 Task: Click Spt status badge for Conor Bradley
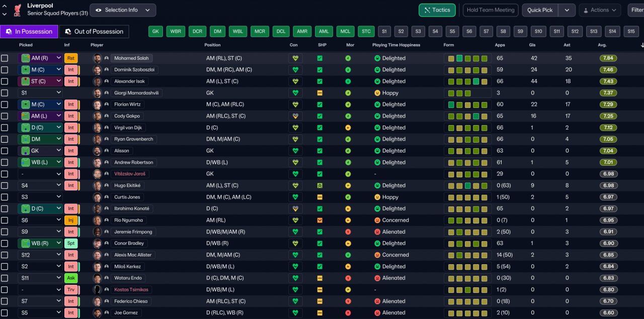point(71,243)
